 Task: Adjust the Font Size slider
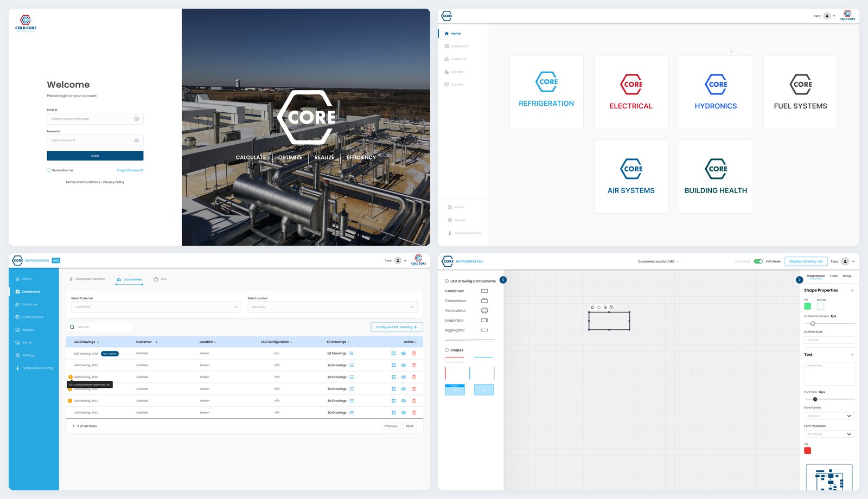pyautogui.click(x=815, y=399)
